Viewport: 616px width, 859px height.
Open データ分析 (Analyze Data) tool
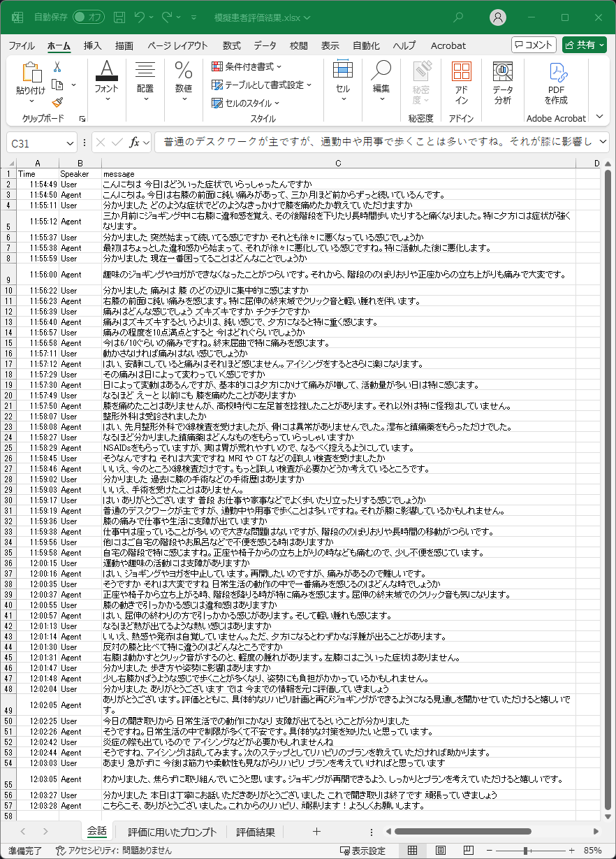point(502,83)
